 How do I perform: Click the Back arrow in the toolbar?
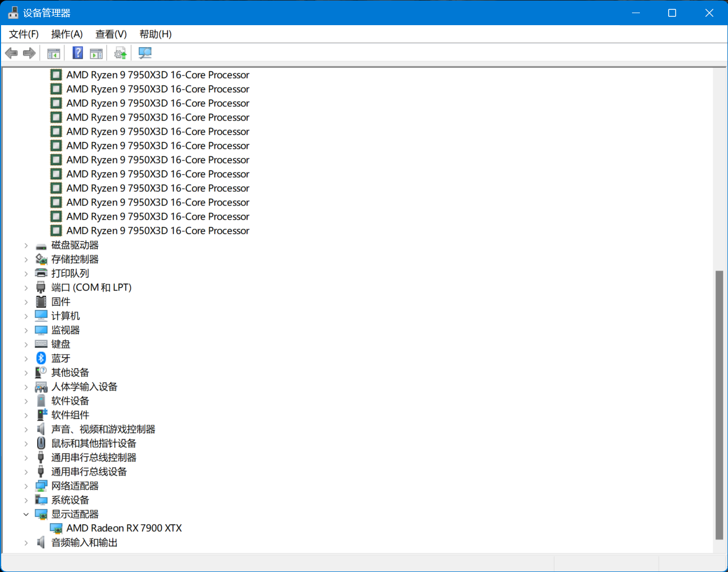click(12, 53)
